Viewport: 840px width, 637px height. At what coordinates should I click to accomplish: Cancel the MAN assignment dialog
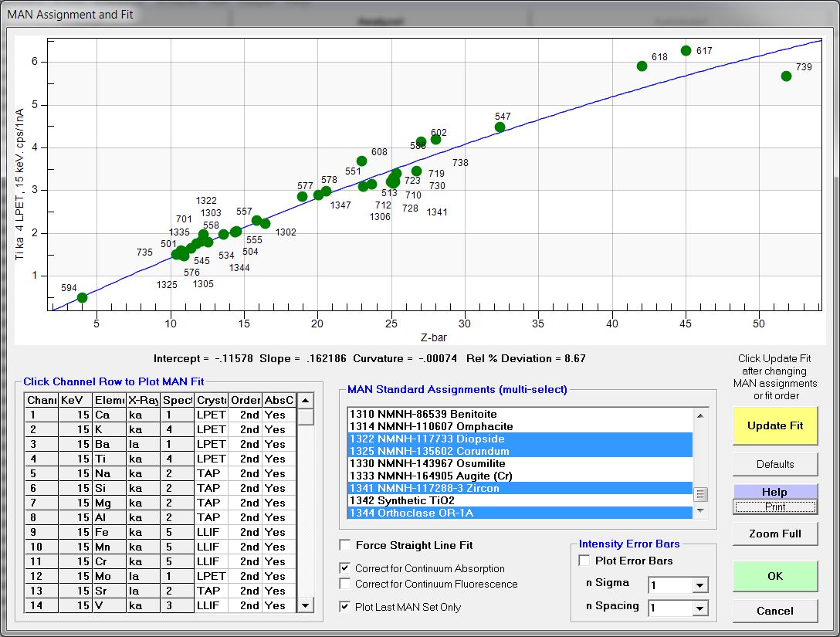coord(775,611)
